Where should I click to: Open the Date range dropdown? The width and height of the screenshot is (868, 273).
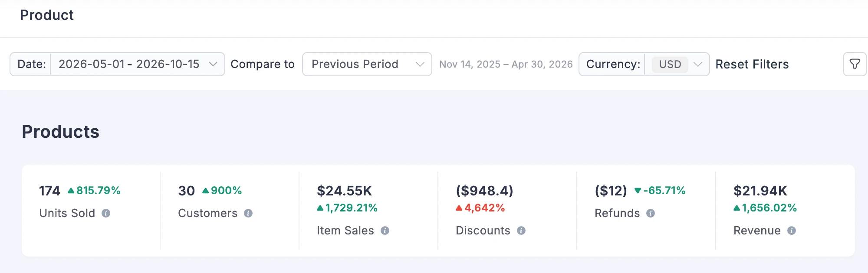[x=117, y=64]
